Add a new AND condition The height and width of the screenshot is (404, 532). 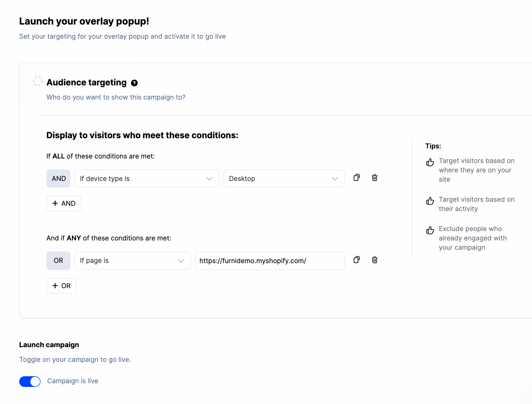(64, 203)
